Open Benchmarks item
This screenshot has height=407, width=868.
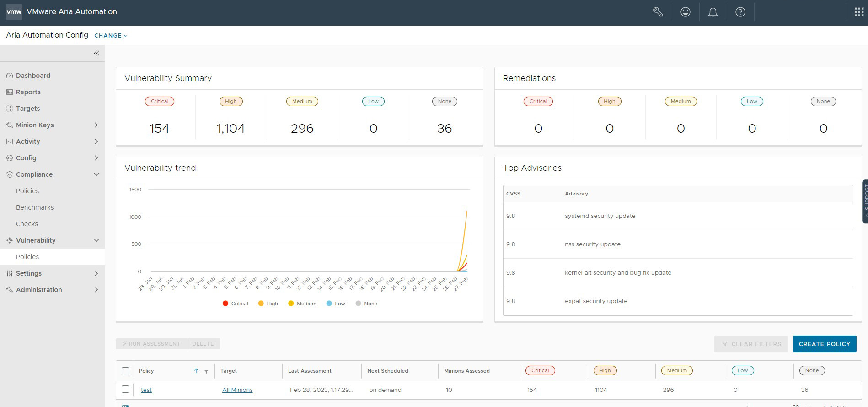pyautogui.click(x=35, y=207)
